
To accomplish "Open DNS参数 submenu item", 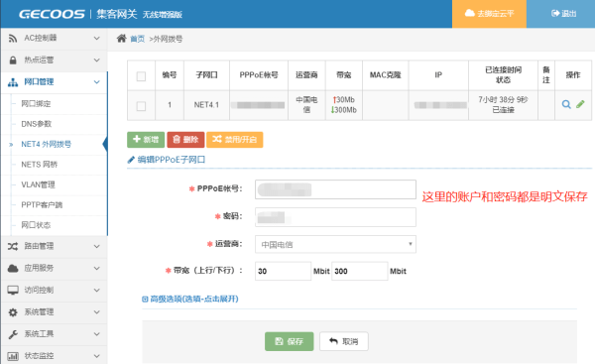I will (x=37, y=124).
